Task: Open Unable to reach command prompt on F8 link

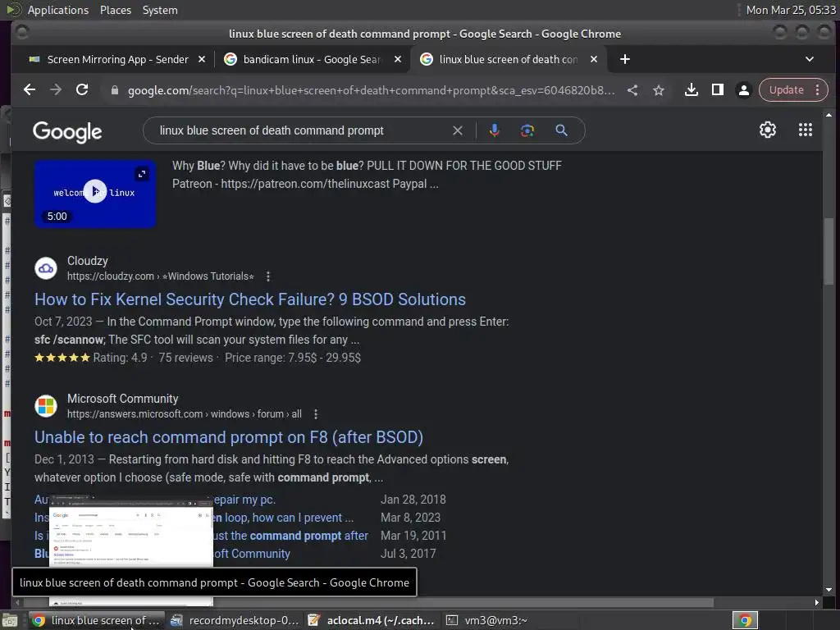Action: (229, 438)
